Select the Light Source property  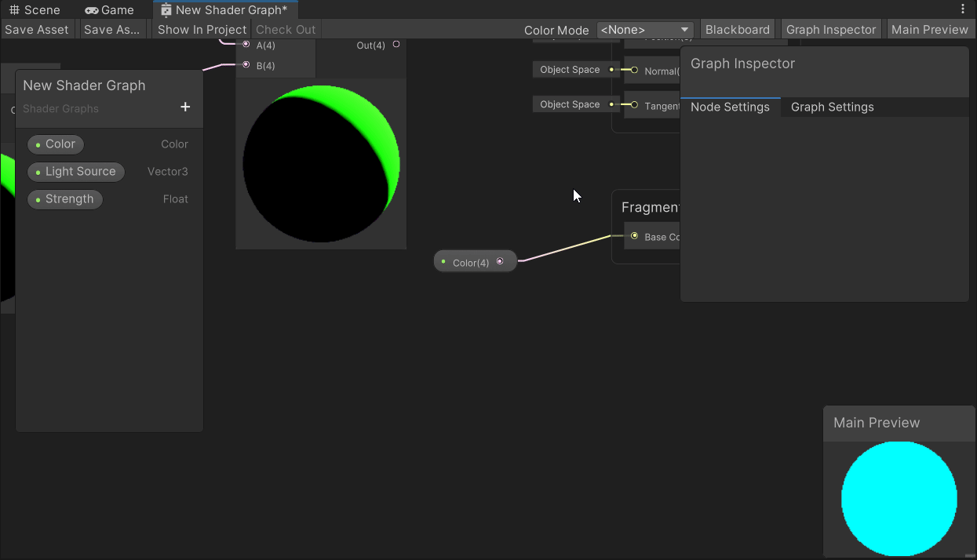point(76,172)
